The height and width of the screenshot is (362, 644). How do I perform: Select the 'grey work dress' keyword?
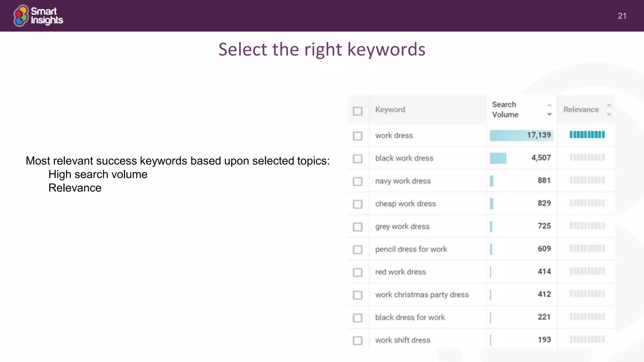402,226
